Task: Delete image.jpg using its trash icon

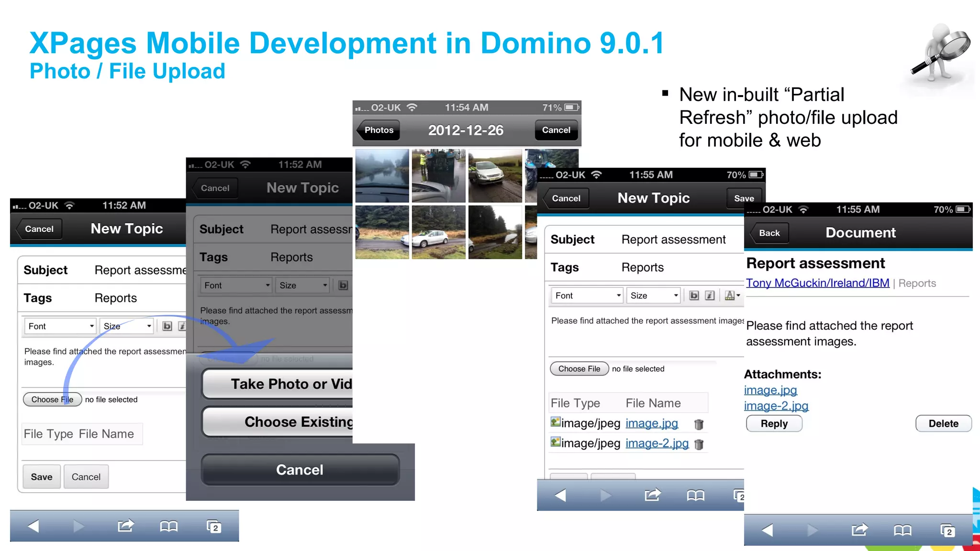Action: pos(699,424)
